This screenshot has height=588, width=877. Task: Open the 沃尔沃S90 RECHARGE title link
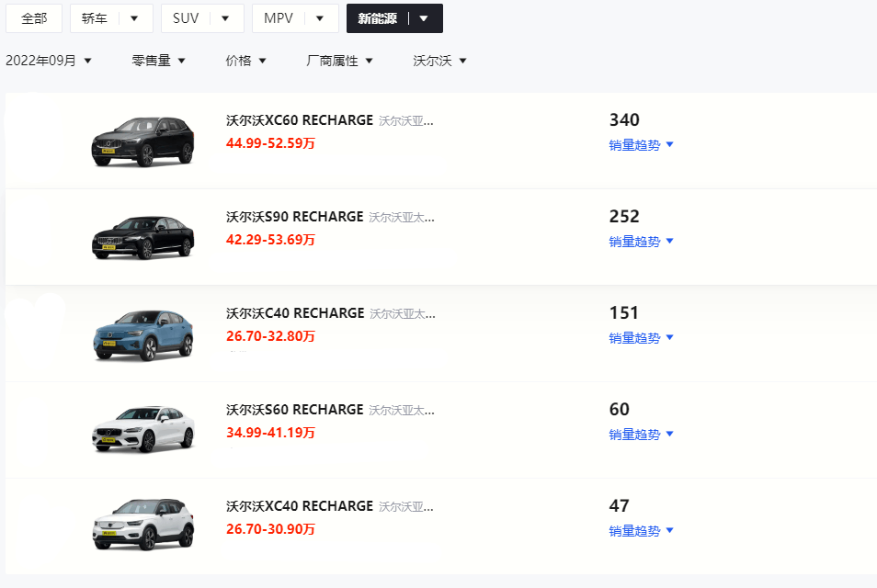[295, 217]
